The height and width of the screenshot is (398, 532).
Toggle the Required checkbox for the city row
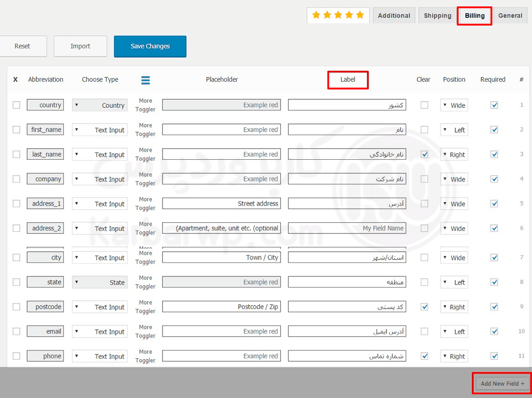(x=494, y=258)
